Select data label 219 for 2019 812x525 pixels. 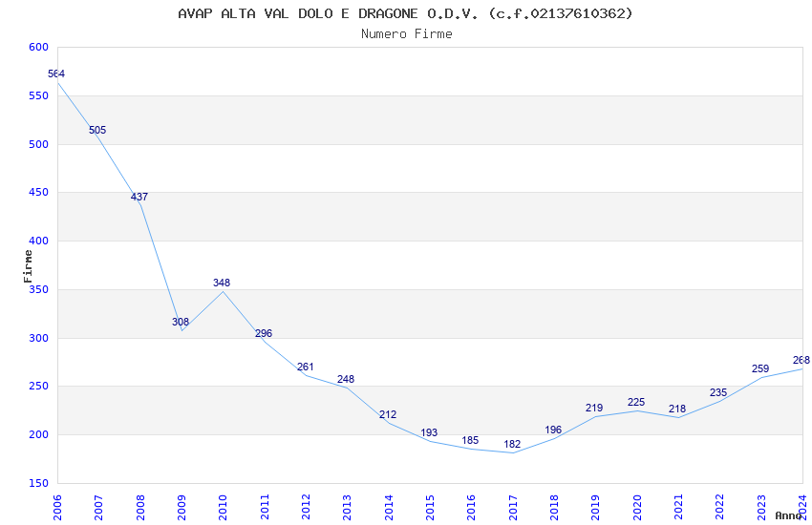(594, 409)
